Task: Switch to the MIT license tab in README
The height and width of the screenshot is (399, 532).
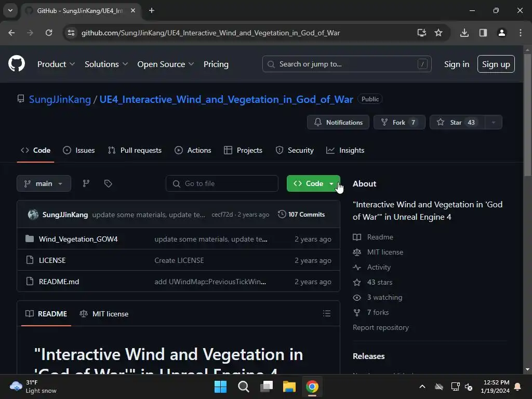Action: 104,314
